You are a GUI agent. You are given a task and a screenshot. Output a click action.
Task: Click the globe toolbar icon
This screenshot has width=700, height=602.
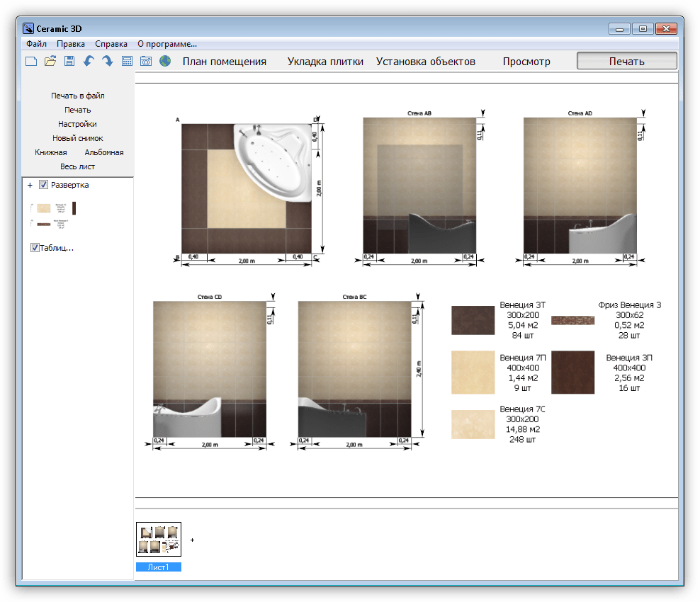point(165,61)
